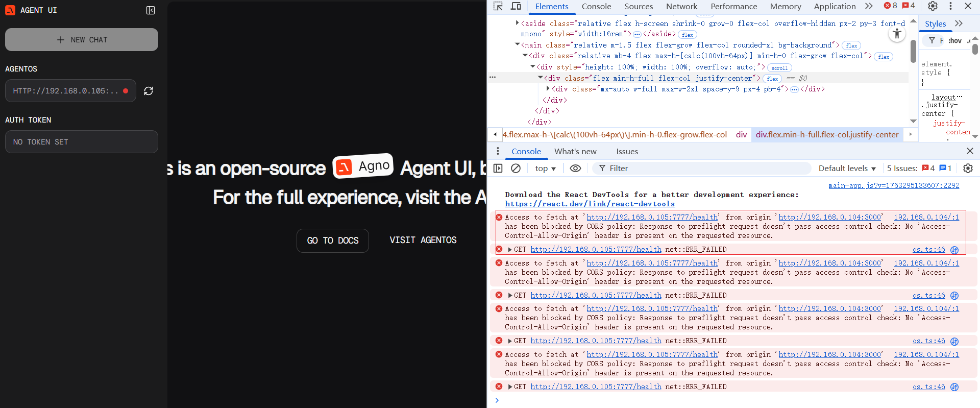Screen dimensions: 980x408
Task: Show more Styles sidebar tabs chevron
Action: (x=959, y=23)
